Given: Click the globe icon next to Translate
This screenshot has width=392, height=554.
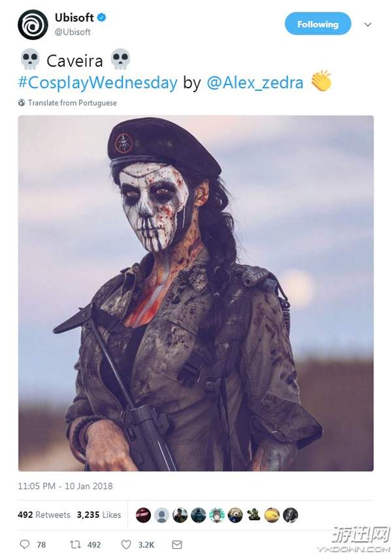Looking at the screenshot, I should pos(22,103).
